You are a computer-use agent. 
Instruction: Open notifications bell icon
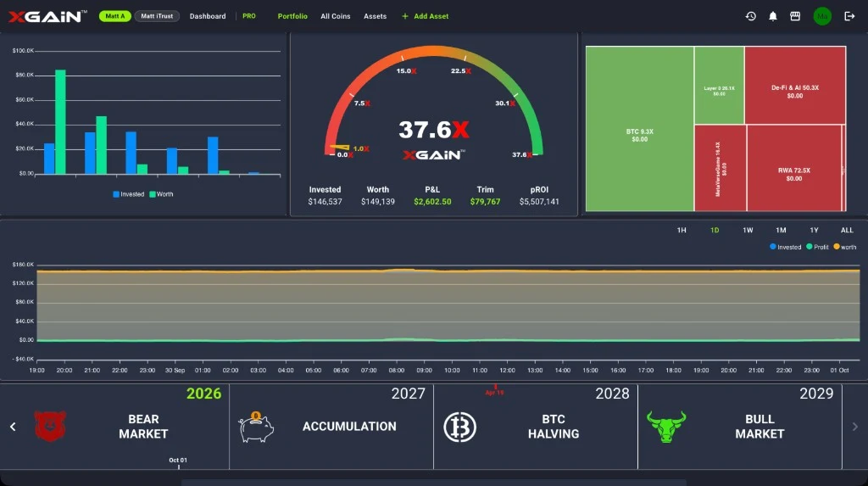click(x=773, y=16)
